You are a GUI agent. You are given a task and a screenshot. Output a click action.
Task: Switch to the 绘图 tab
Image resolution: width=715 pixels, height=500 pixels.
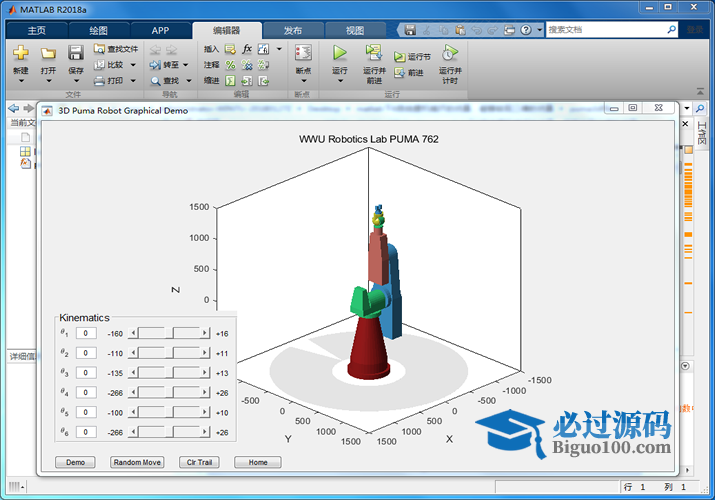click(98, 31)
